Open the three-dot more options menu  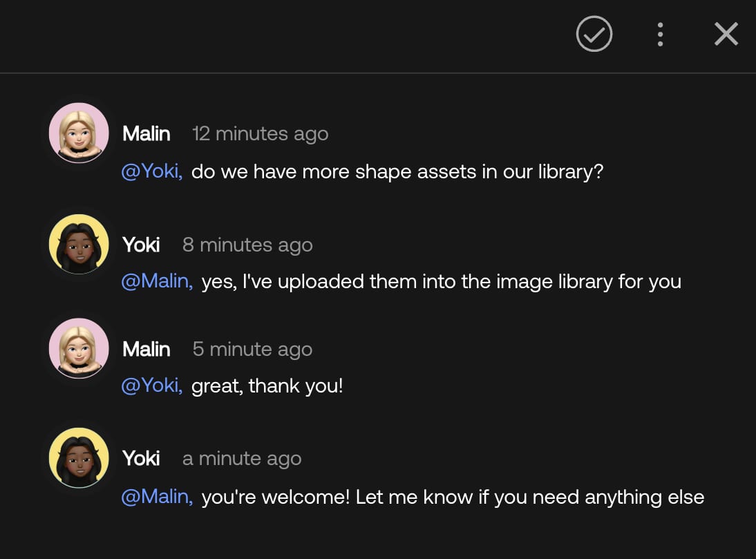pyautogui.click(x=660, y=34)
